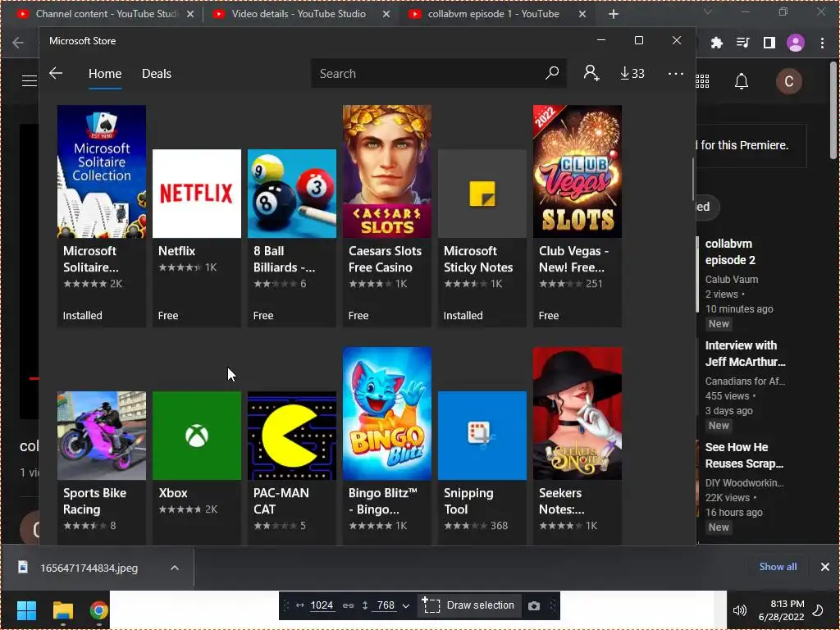The width and height of the screenshot is (840, 630).
Task: Click Calub Vaum channel name
Action: [731, 280]
